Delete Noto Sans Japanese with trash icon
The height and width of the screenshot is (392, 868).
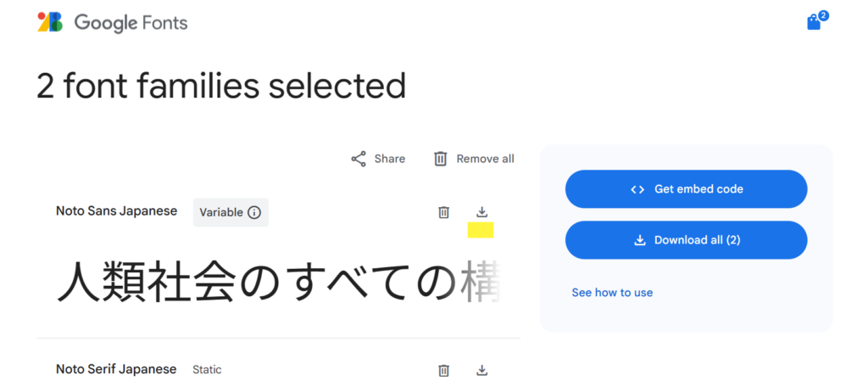pyautogui.click(x=443, y=212)
